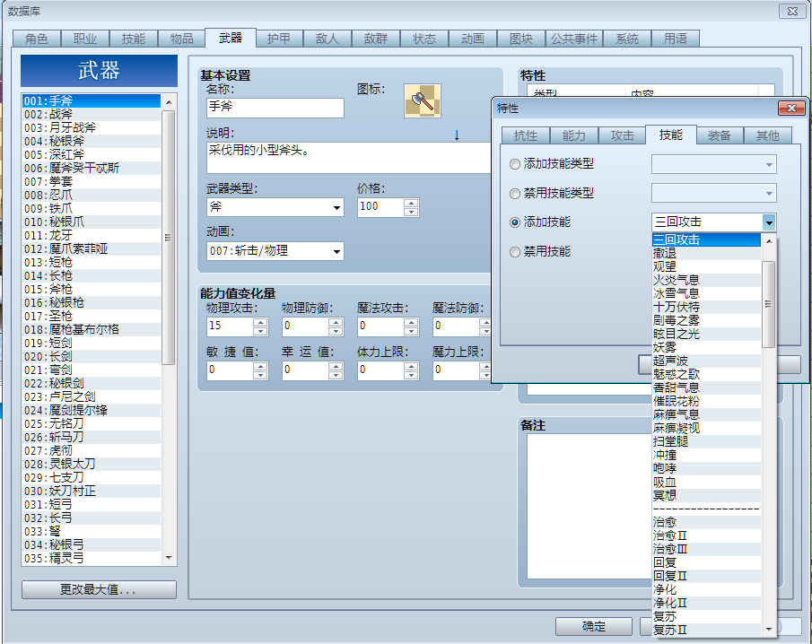Select weapon 024:魔剑提尔锋 in the list
This screenshot has width=812, height=644.
tap(92, 411)
